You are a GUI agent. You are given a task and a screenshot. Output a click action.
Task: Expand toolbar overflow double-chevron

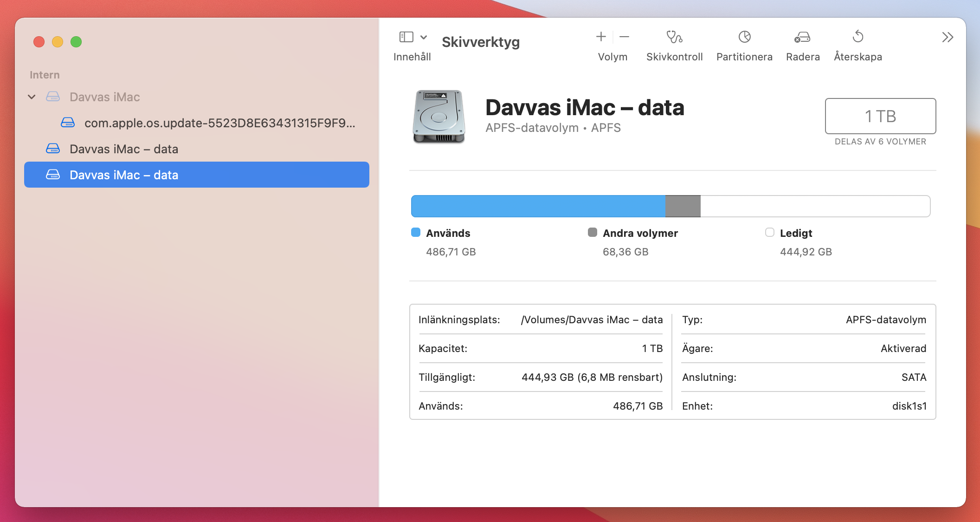coord(947,37)
